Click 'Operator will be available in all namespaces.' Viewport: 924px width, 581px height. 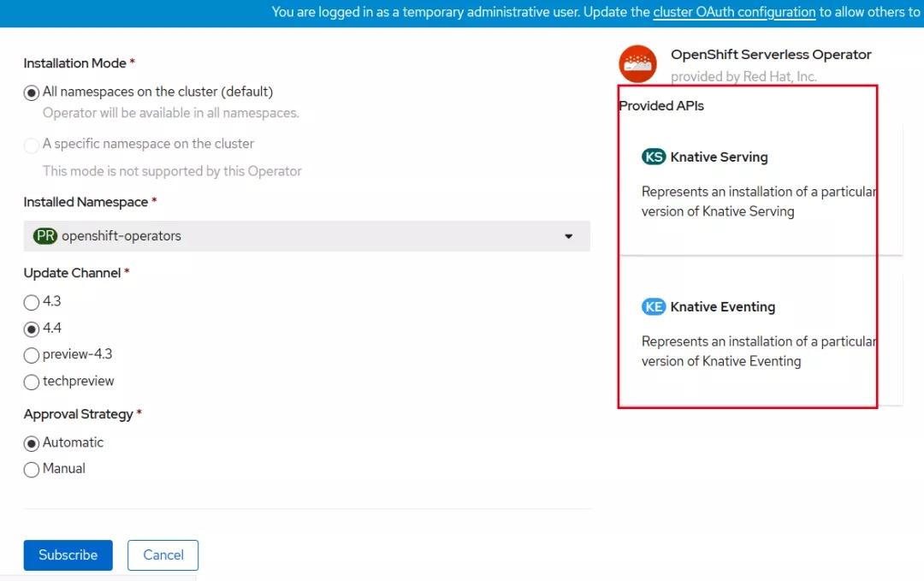coord(171,113)
